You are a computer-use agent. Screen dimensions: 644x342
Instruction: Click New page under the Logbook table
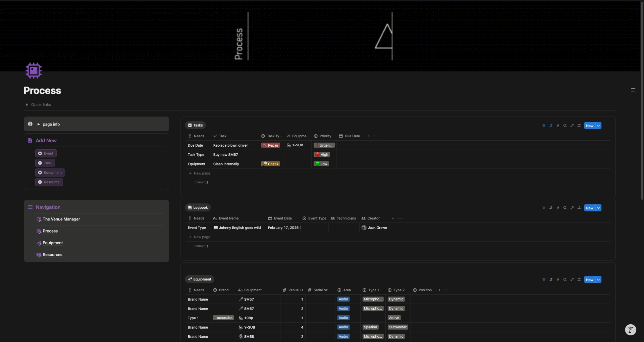click(200, 237)
